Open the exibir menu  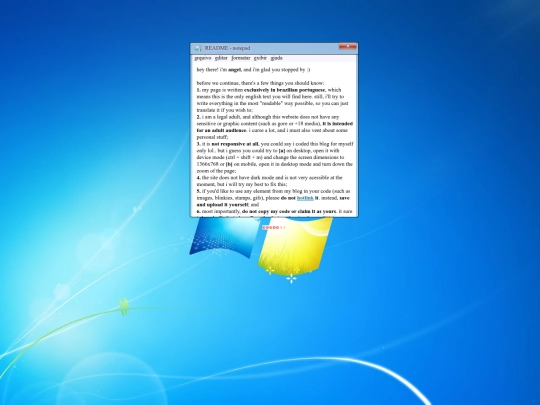tap(260, 58)
